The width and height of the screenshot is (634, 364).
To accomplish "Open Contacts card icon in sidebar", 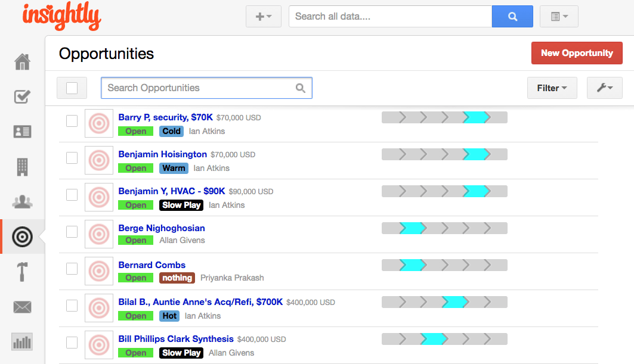I will coord(22,132).
